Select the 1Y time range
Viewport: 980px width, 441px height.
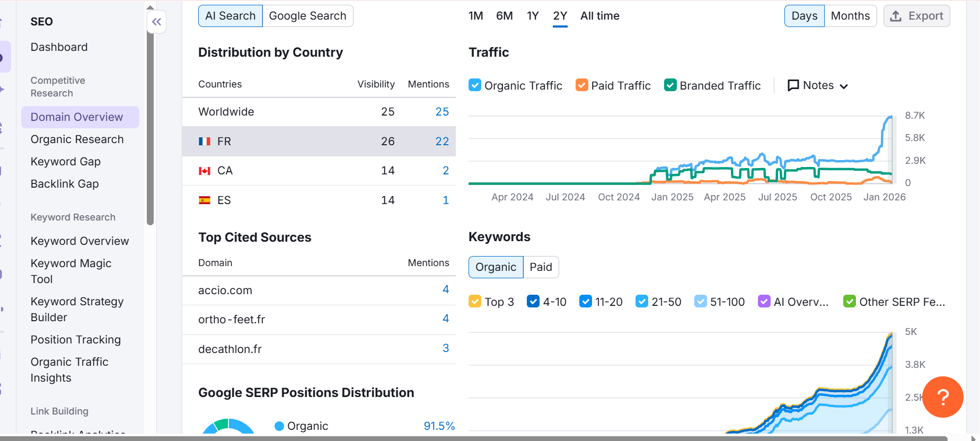coord(533,16)
